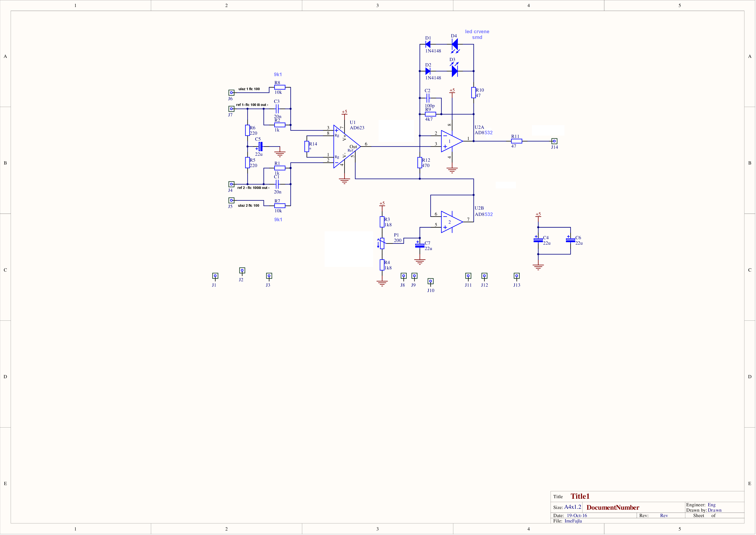
Task: Click the D4 LED symbol
Action: [x=455, y=44]
